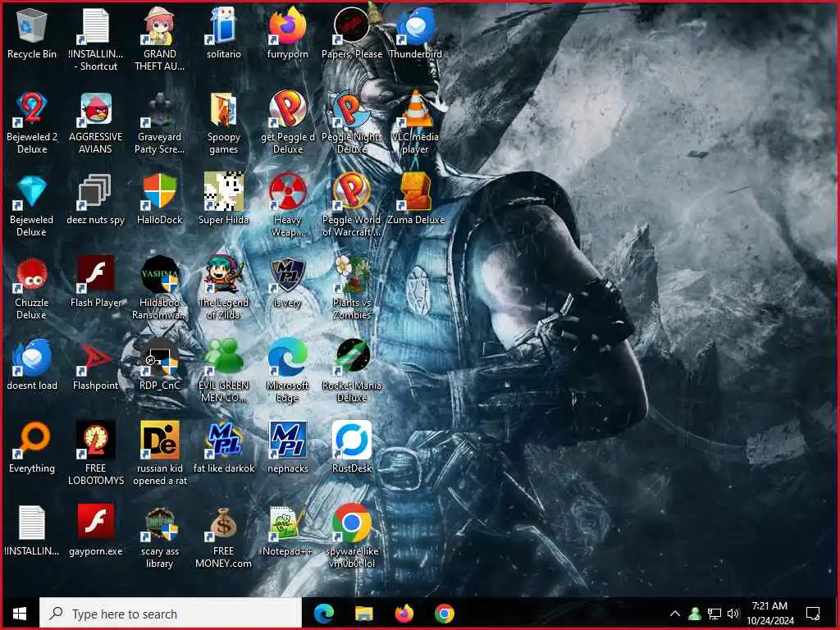Select the FREE MONEY.com money bag icon
This screenshot has width=840, height=630.
(x=223, y=536)
